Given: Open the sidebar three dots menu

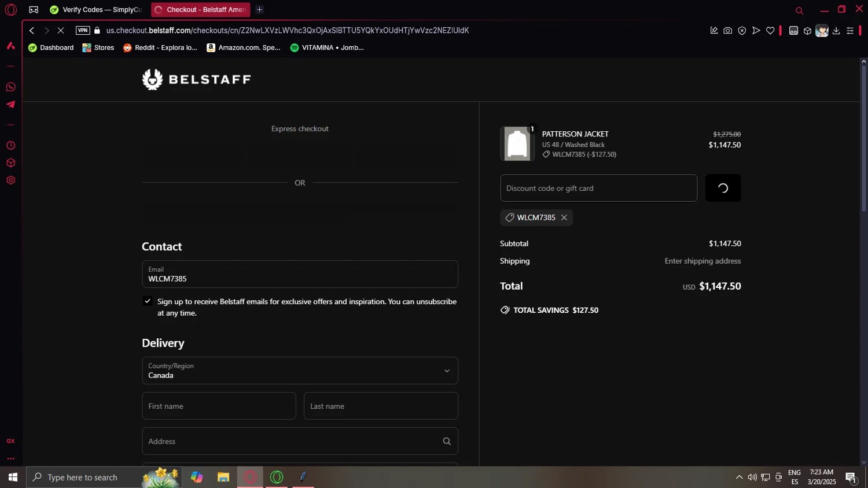Looking at the screenshot, I should click(10, 459).
